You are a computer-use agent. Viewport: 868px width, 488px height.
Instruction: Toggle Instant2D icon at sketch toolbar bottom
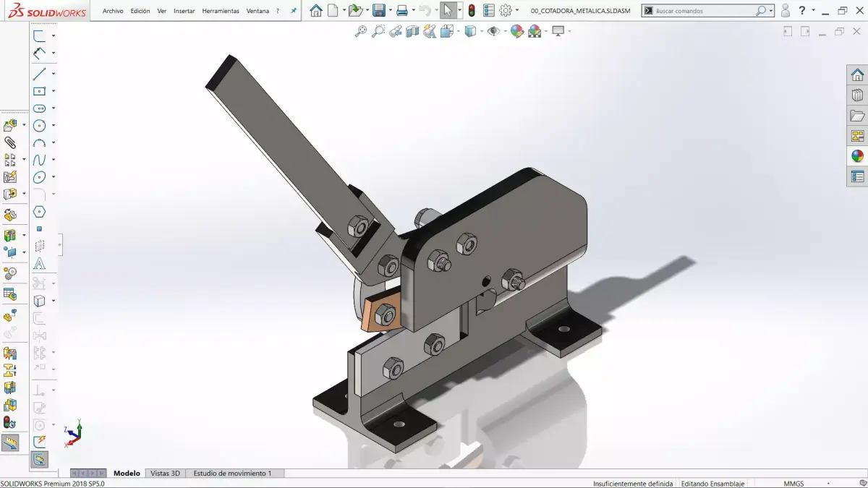tap(40, 459)
